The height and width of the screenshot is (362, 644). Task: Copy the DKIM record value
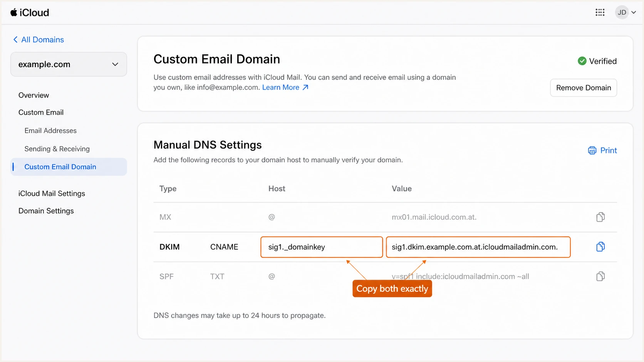(600, 247)
